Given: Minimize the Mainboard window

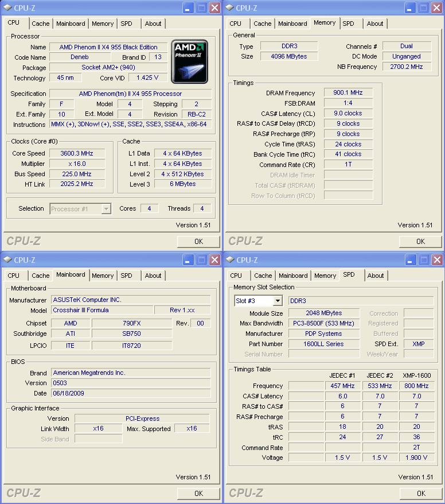Looking at the screenshot, I should pyautogui.click(x=188, y=259).
